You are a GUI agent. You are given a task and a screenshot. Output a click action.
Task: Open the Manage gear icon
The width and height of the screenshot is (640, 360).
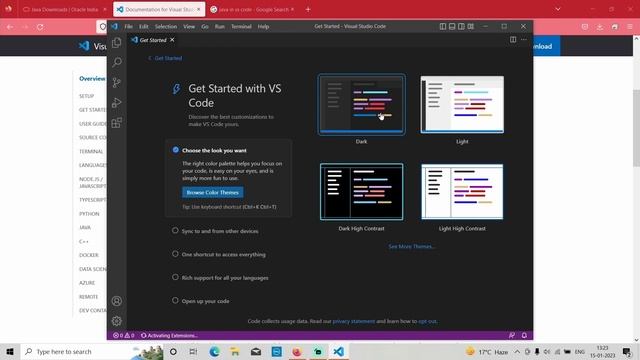[x=117, y=321]
